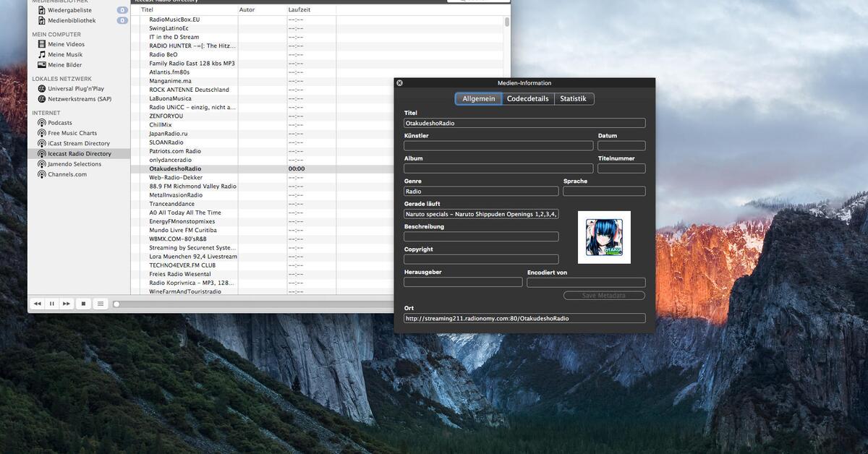Stop playback with the stop button

point(82,303)
